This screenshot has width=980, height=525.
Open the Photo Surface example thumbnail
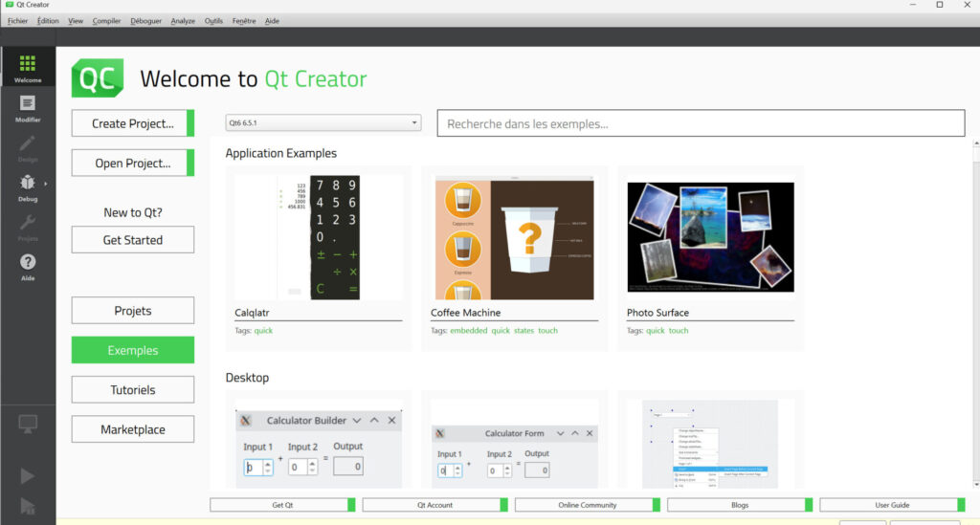click(711, 237)
